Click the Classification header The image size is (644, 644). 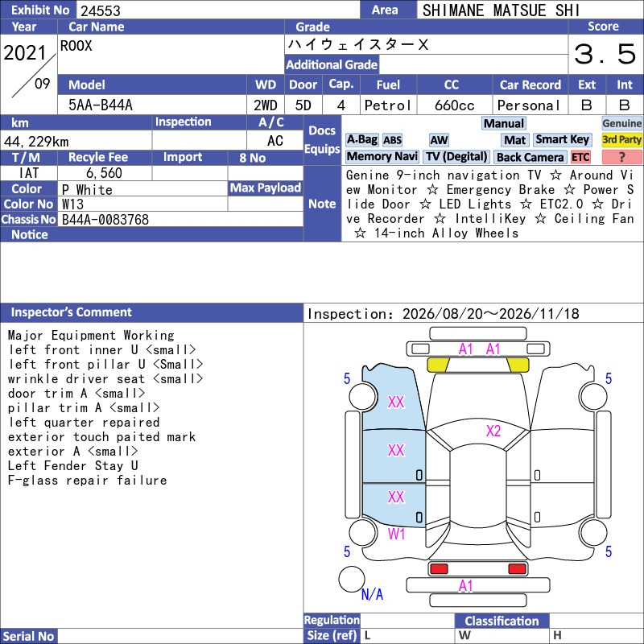502,621
